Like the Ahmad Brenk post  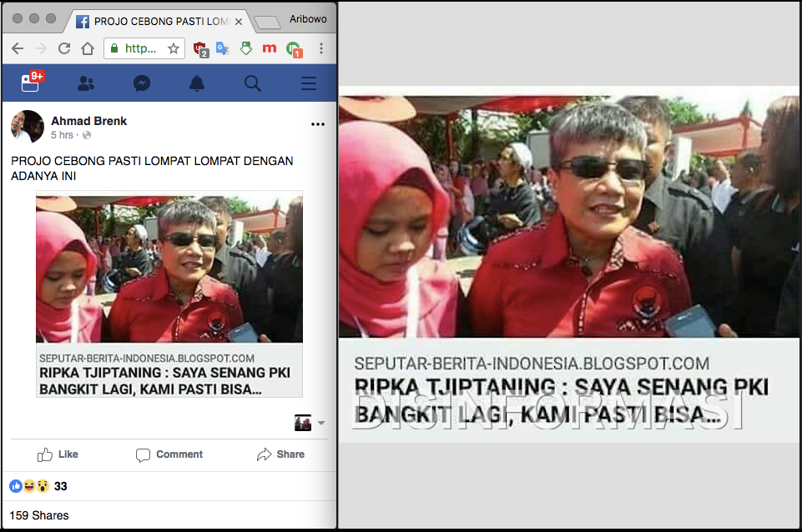(x=58, y=454)
